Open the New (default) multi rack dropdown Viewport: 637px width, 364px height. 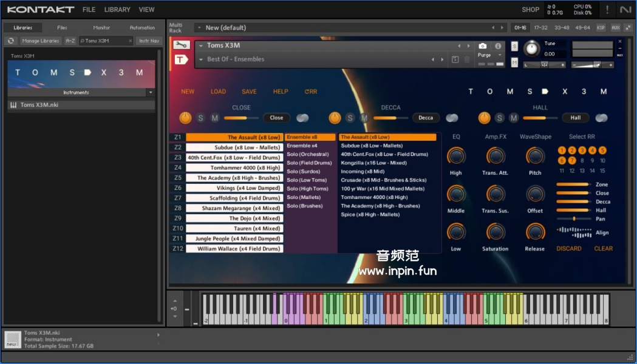point(199,28)
